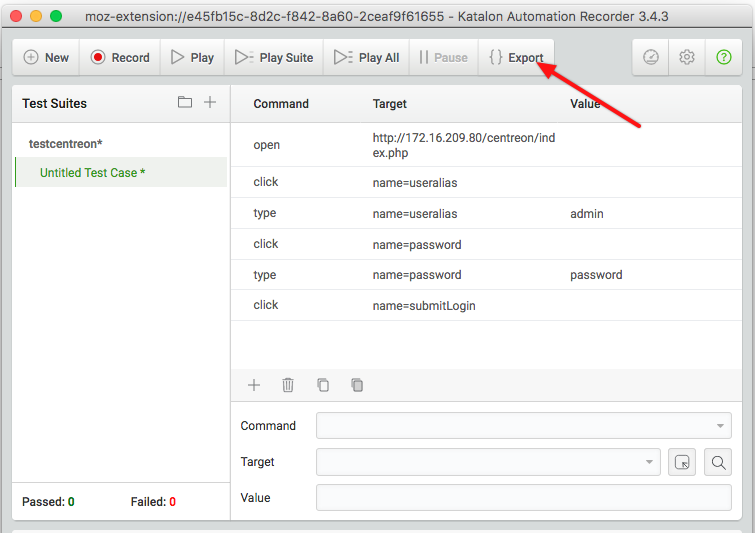Paste command using clipboard icon

pos(357,385)
